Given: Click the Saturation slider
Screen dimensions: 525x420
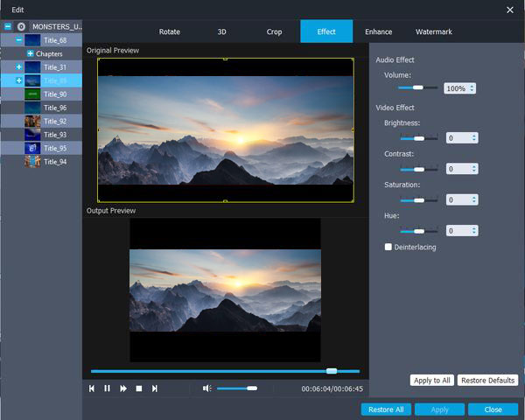Looking at the screenshot, I should pos(419,200).
